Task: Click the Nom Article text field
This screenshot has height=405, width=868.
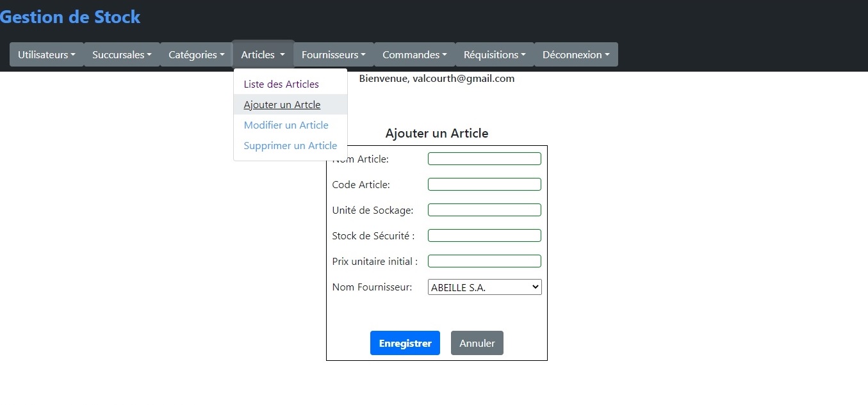Action: tap(484, 159)
